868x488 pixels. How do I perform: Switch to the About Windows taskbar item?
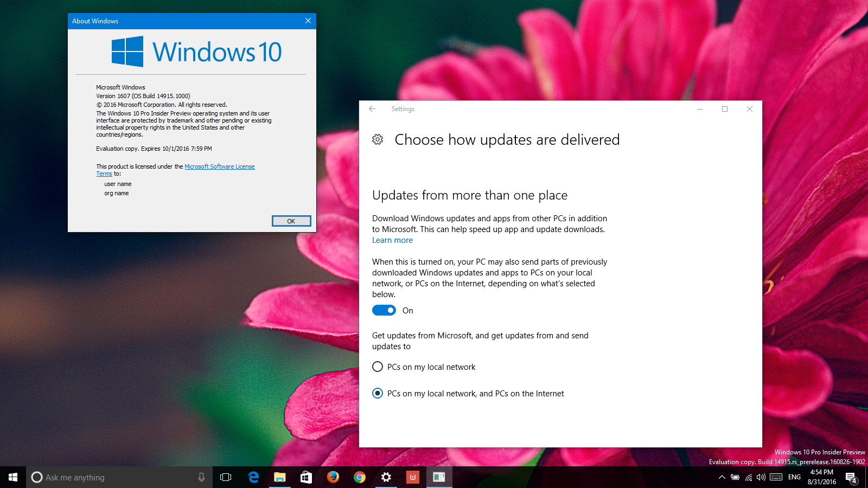tap(439, 477)
